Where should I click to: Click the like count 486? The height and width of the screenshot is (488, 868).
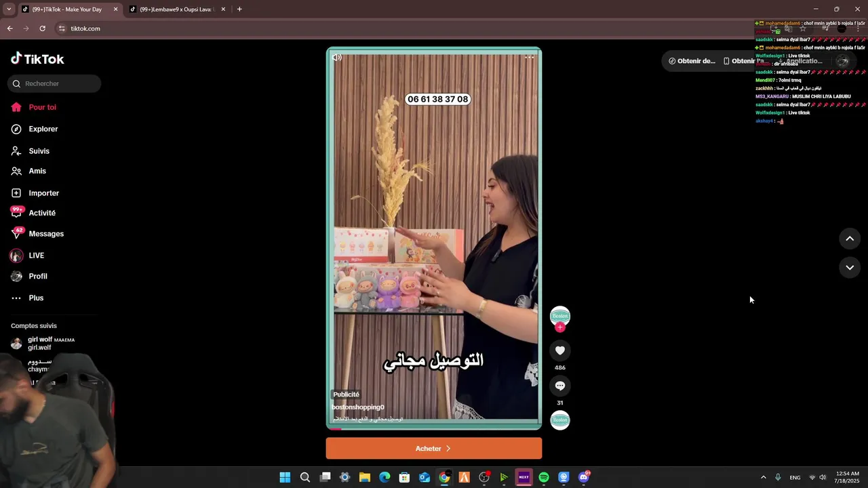(560, 367)
